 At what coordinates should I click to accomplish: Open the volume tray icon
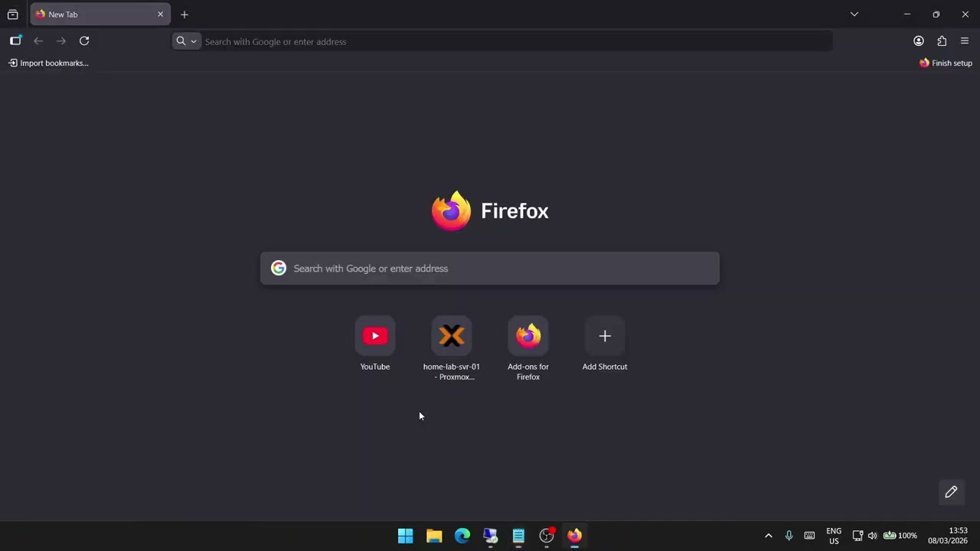coord(872,536)
